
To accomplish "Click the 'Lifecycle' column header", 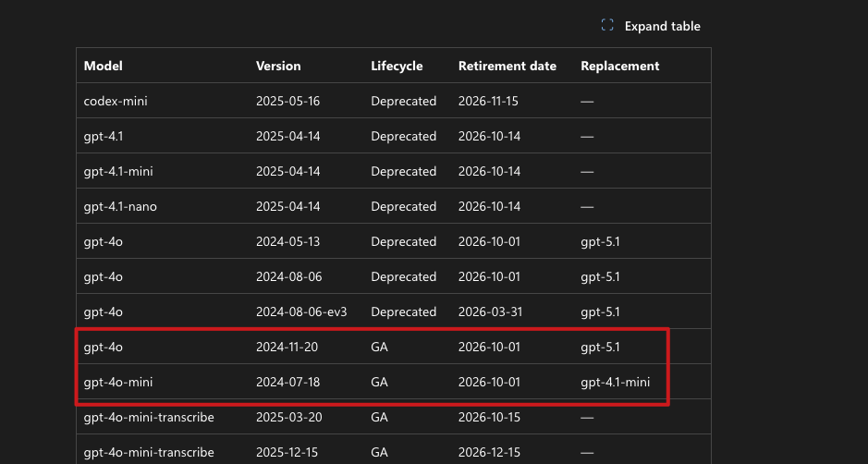I will pos(397,66).
